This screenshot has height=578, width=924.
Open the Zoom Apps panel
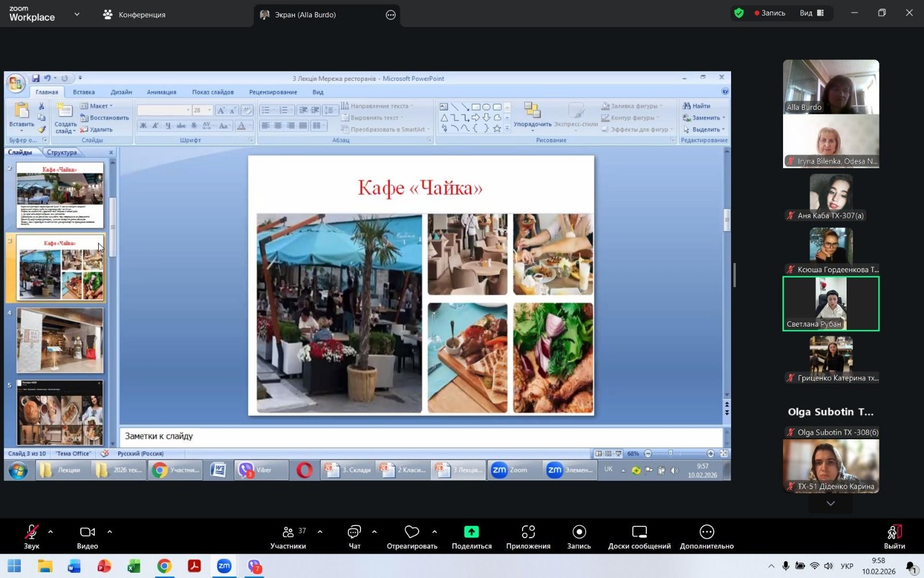[528, 532]
